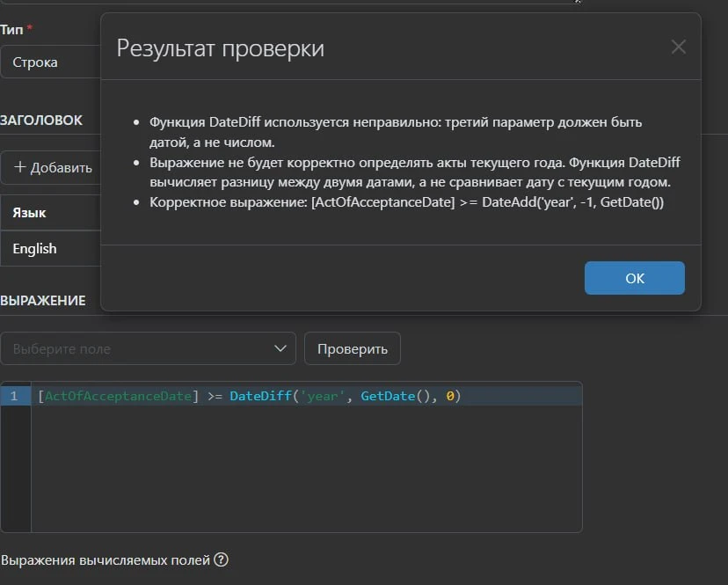Viewport: 728px width, 585px height.
Task: Click the correct expression suggestion bullet
Action: pyautogui.click(x=406, y=202)
